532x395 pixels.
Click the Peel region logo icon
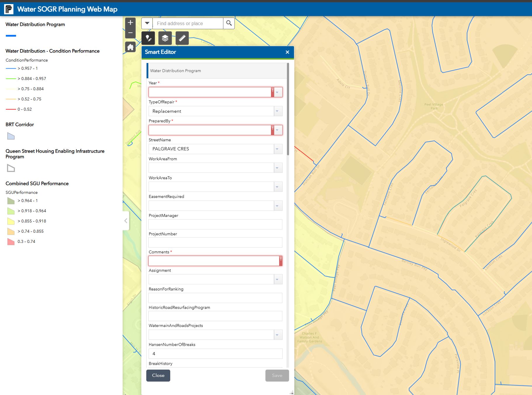(9, 9)
